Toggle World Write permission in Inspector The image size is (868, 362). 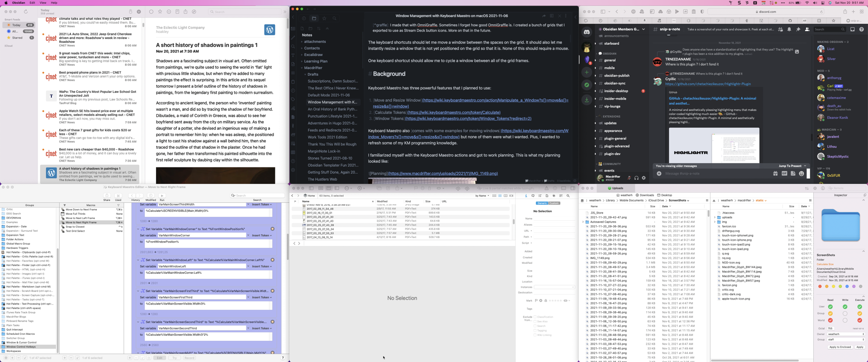tap(845, 320)
